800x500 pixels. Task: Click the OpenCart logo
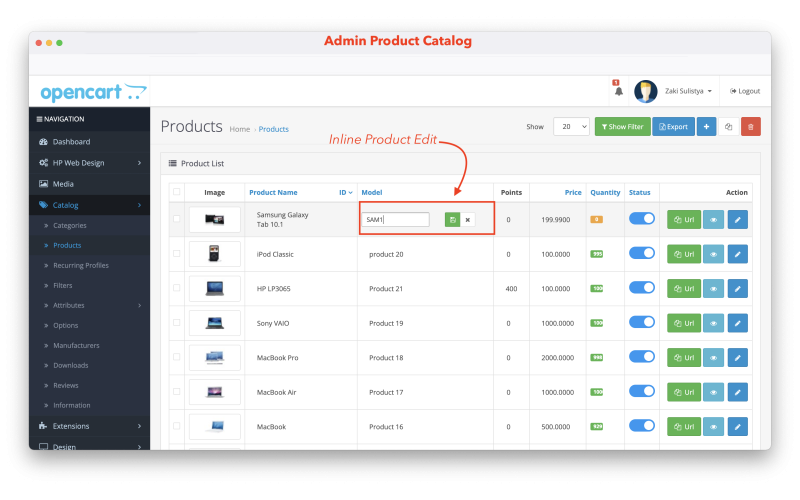93,92
